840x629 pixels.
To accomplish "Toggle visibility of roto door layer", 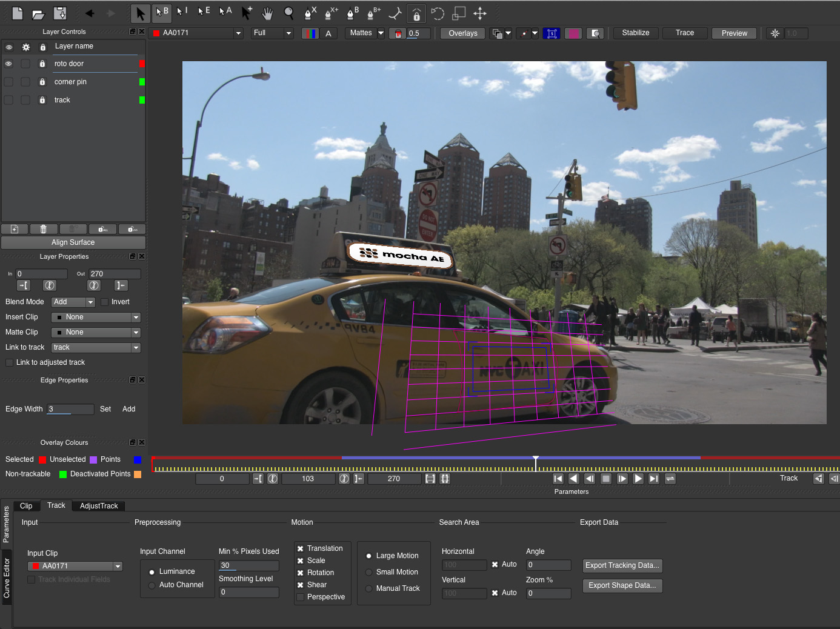I will (8, 64).
